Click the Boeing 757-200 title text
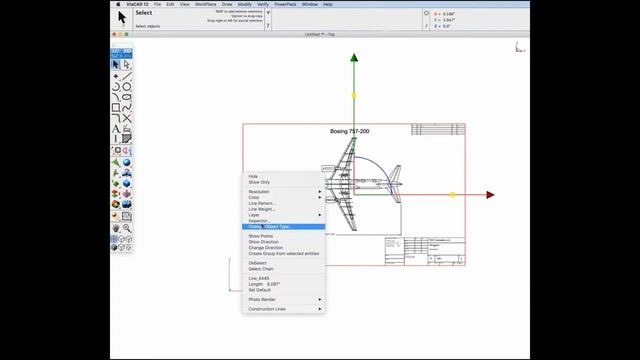The image size is (640, 360). 349,131
